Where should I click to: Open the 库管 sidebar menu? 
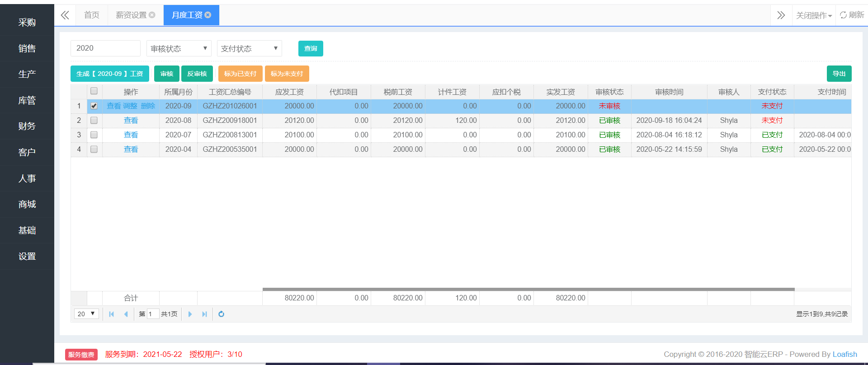click(x=27, y=100)
